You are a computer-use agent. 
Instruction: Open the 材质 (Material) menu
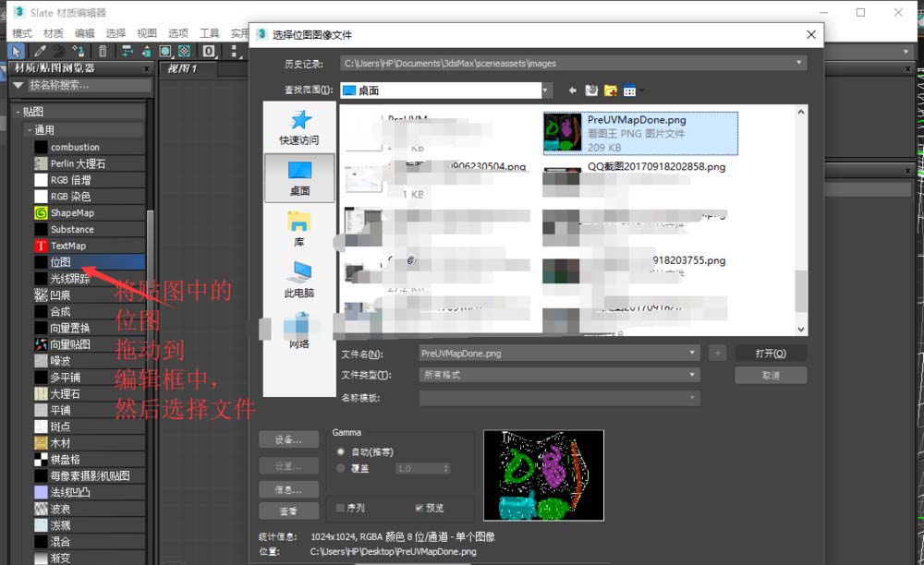[x=53, y=33]
